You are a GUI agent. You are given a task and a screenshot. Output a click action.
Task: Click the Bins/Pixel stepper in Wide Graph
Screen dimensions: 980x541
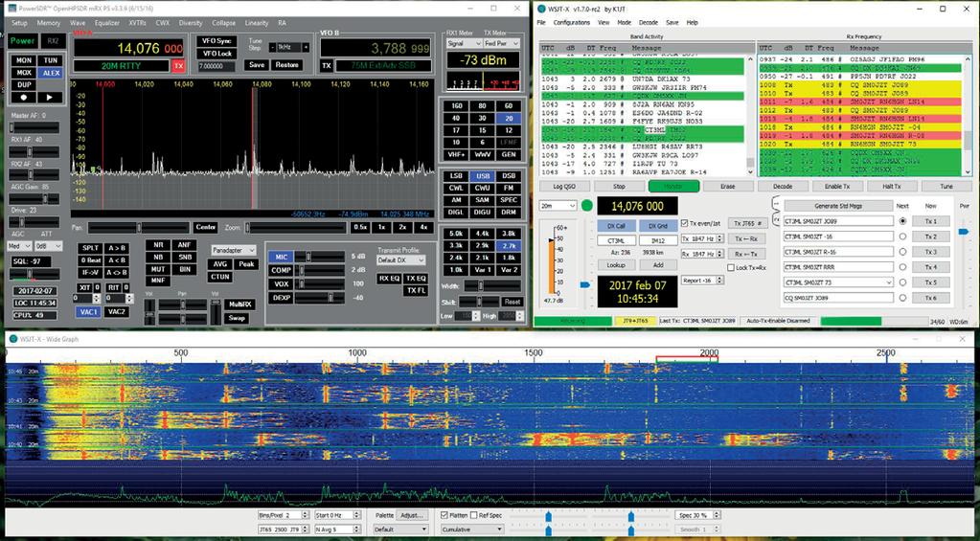(284, 515)
